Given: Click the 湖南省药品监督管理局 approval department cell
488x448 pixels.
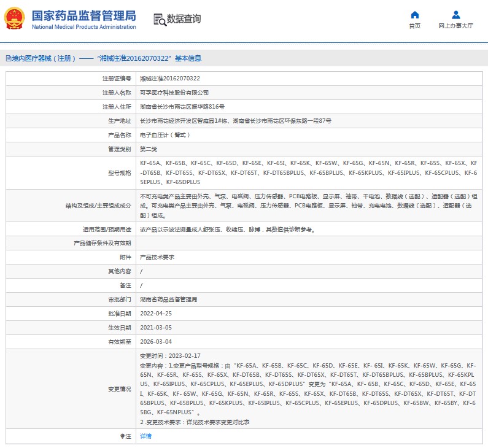Looking at the screenshot, I should click(x=169, y=299).
